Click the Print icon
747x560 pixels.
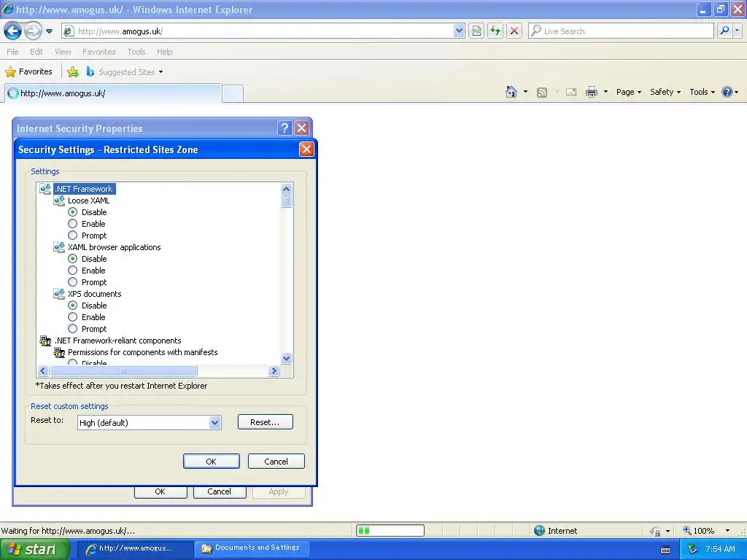[591, 92]
